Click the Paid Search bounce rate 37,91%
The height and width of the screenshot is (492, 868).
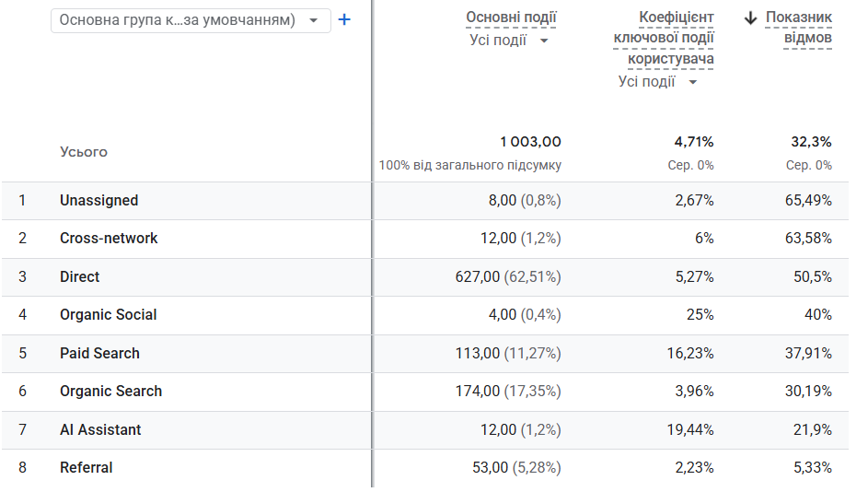pyautogui.click(x=808, y=354)
